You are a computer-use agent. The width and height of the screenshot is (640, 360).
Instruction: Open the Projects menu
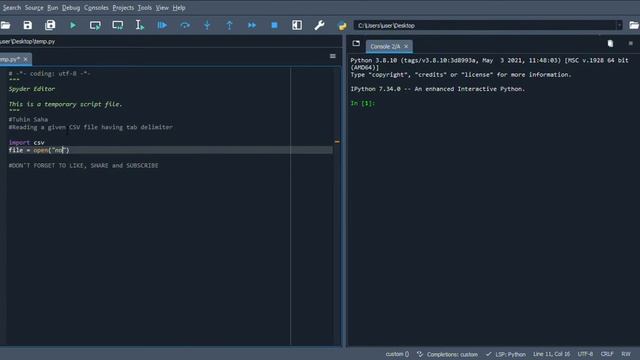coord(123,8)
